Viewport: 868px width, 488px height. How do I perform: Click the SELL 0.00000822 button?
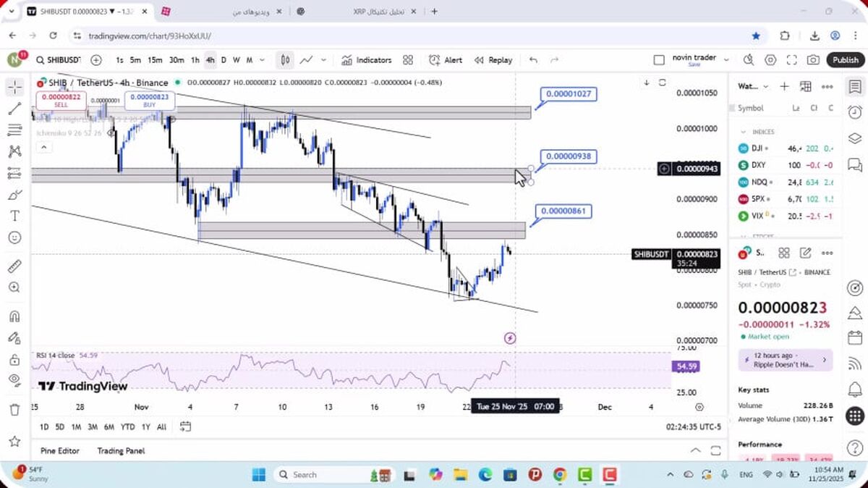click(61, 101)
